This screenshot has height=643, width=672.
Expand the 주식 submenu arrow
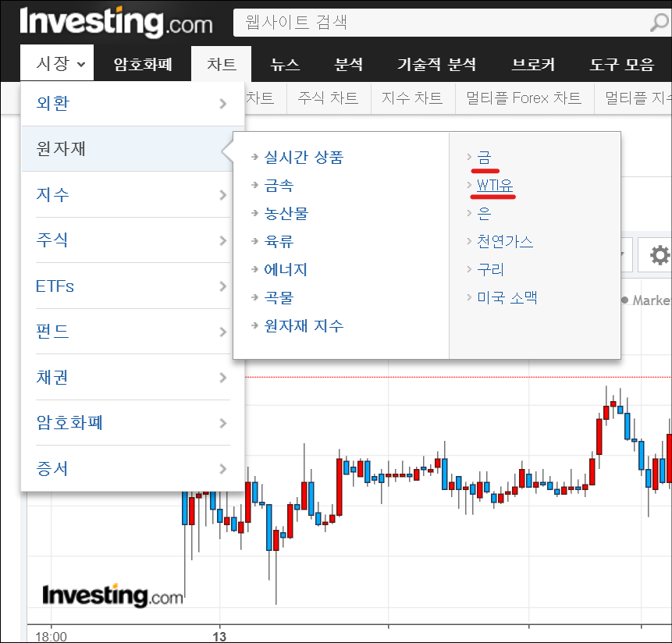pos(222,240)
